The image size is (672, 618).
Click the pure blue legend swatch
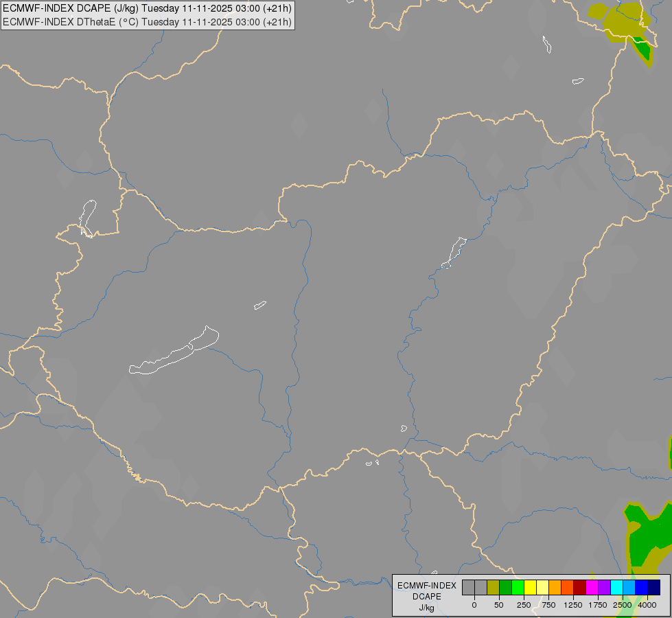[642, 587]
